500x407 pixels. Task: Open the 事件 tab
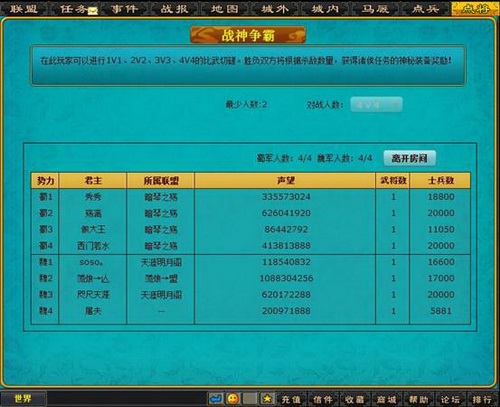(x=124, y=9)
